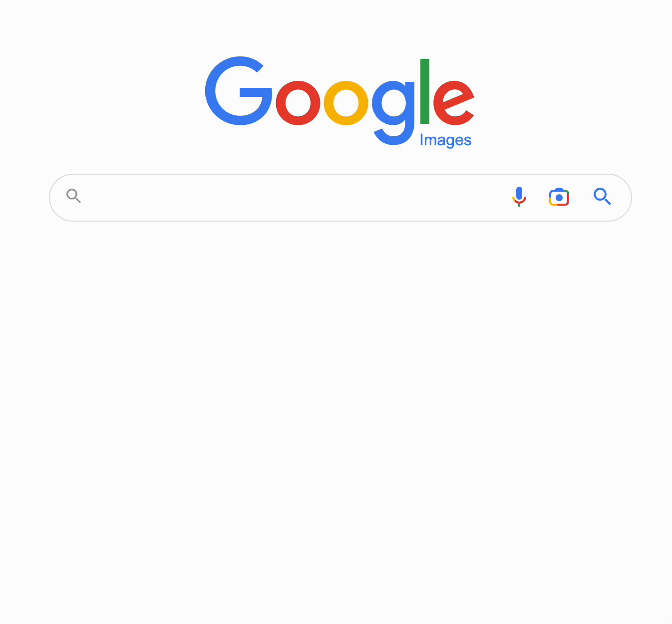This screenshot has height=624, width=672.
Task: Open search by image camera icon
Action: (559, 197)
